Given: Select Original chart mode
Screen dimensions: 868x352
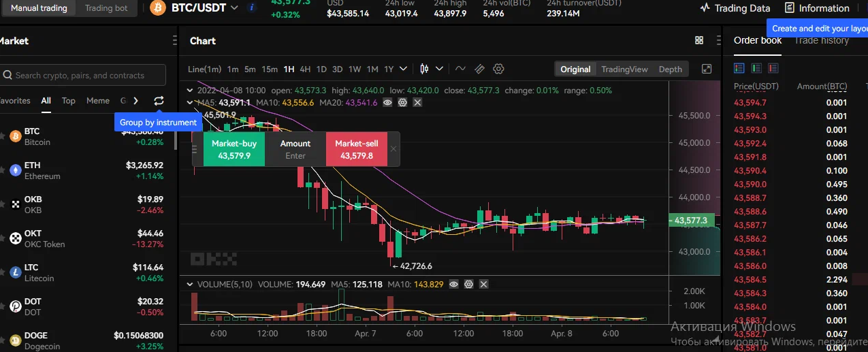Looking at the screenshot, I should click(575, 69).
